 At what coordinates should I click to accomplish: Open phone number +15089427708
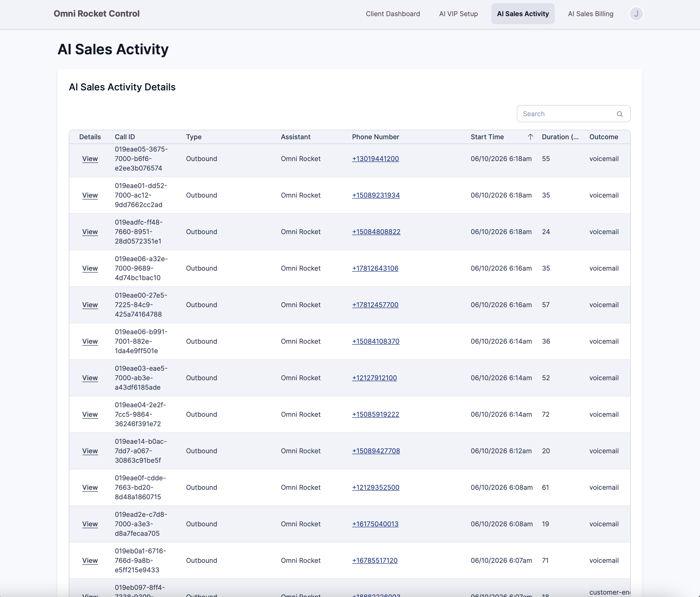point(376,451)
